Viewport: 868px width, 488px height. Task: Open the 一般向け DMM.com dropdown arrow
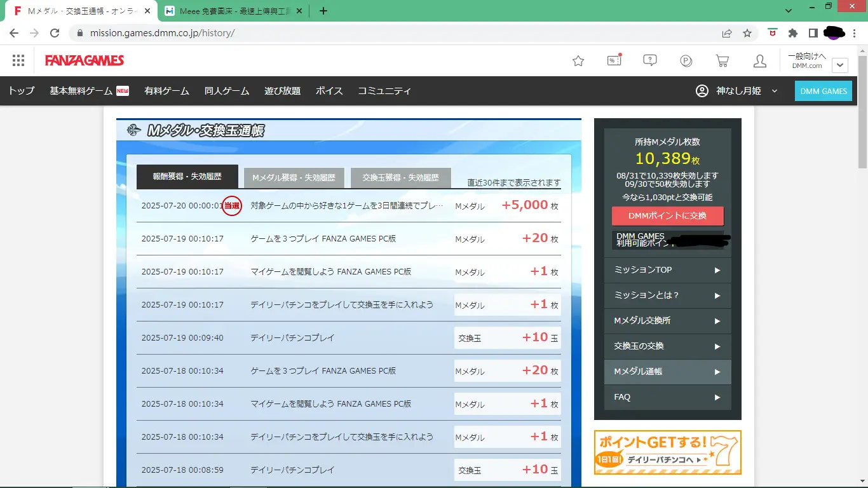point(840,65)
